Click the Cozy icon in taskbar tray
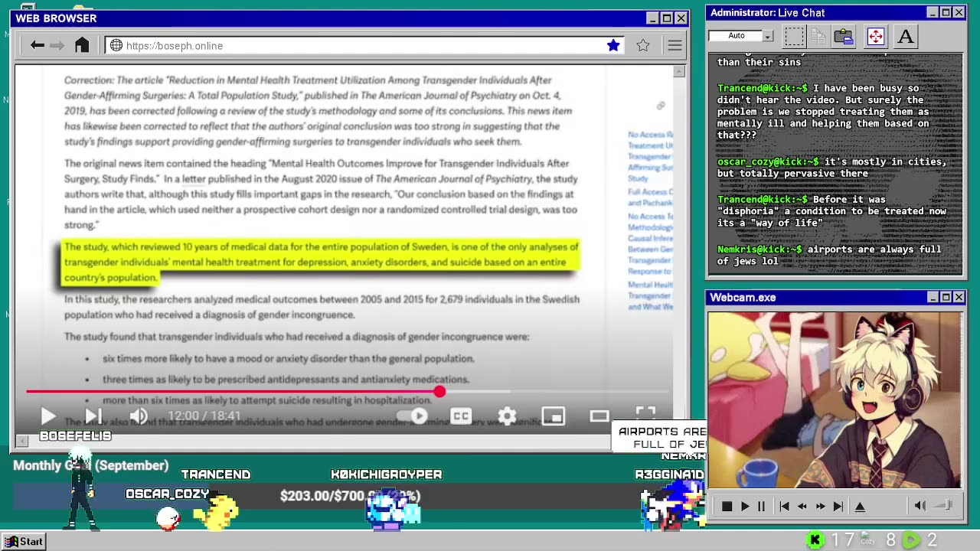 coord(867,540)
